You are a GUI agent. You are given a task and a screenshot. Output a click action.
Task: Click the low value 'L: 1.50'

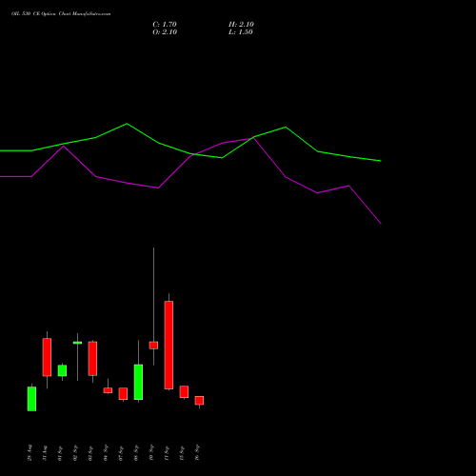pyautogui.click(x=241, y=32)
